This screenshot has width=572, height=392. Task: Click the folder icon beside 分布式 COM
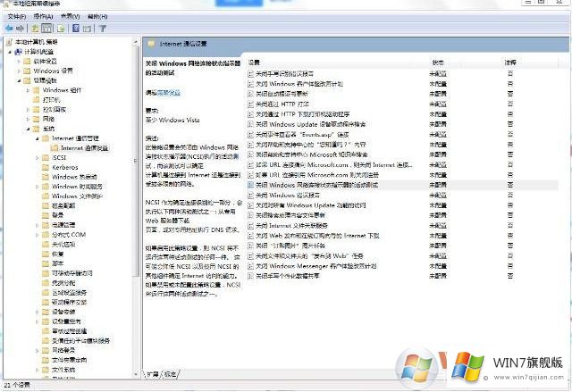tap(46, 235)
